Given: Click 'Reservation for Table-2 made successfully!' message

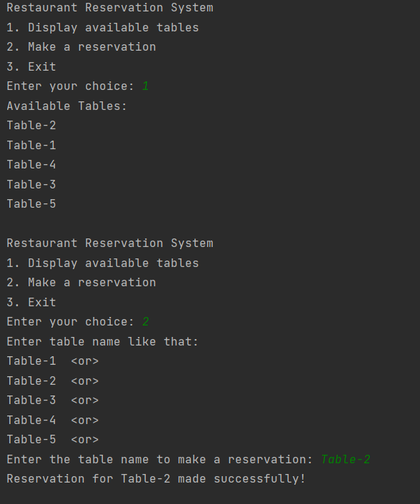Looking at the screenshot, I should [x=156, y=478].
